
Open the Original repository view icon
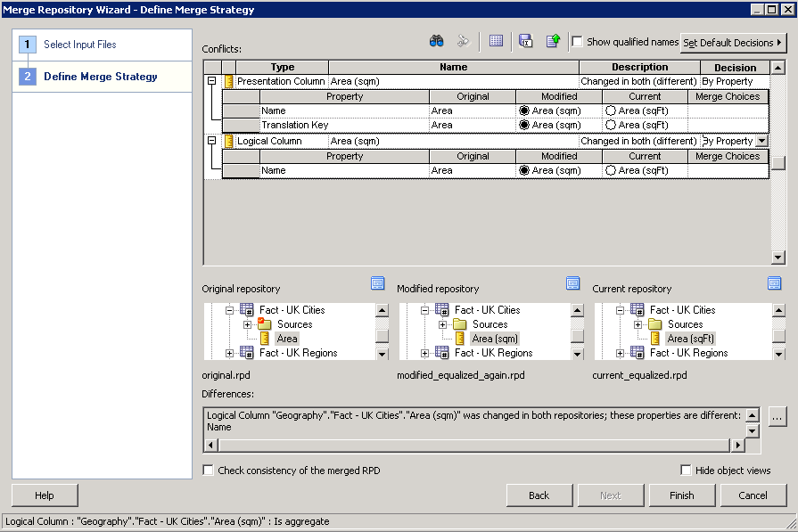(x=378, y=283)
